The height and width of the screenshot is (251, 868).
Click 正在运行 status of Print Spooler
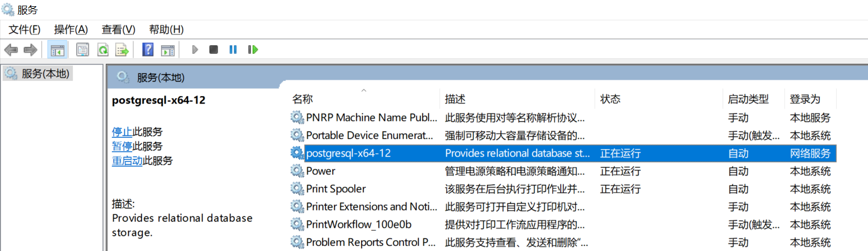(620, 189)
